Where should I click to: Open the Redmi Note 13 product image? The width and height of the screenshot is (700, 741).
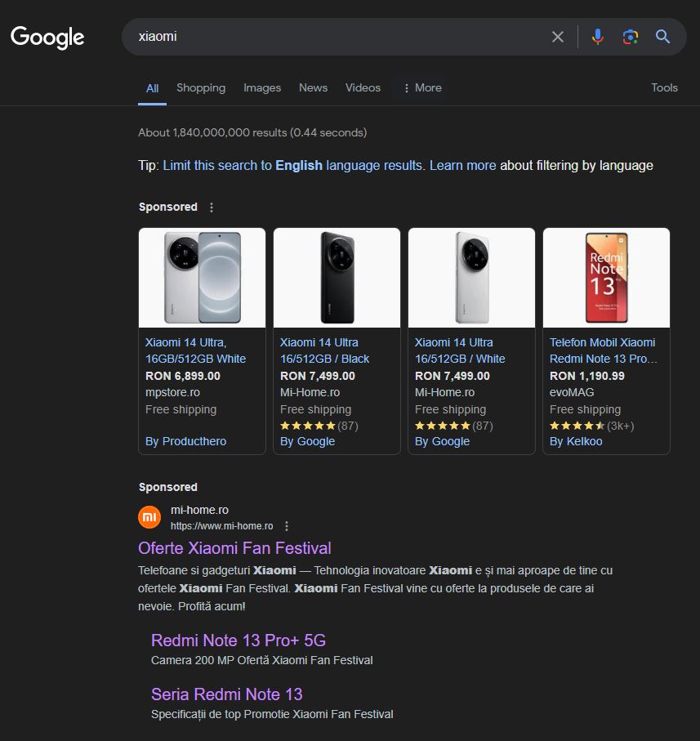[x=607, y=278]
